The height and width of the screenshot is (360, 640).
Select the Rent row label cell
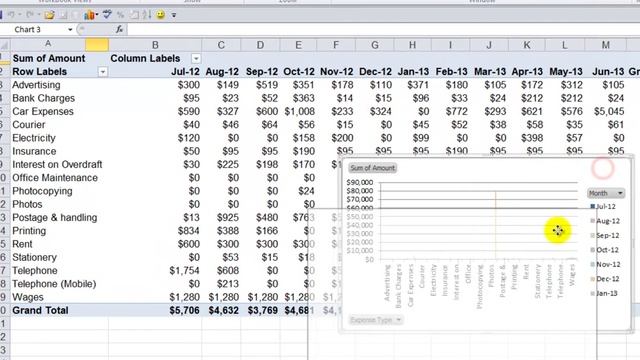pos(59,244)
